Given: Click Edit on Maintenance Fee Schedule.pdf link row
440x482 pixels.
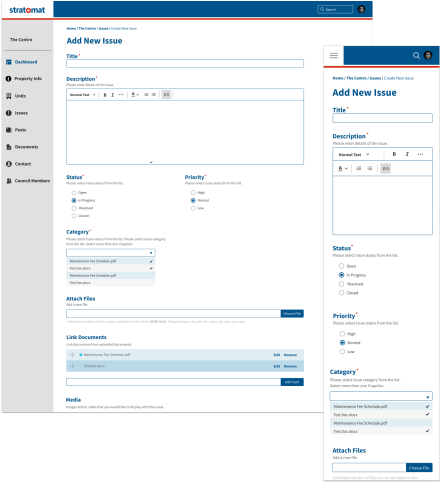Looking at the screenshot, I should click(x=277, y=355).
